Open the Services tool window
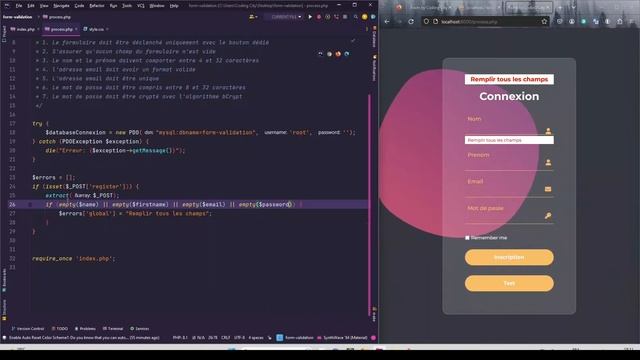 (x=140, y=329)
